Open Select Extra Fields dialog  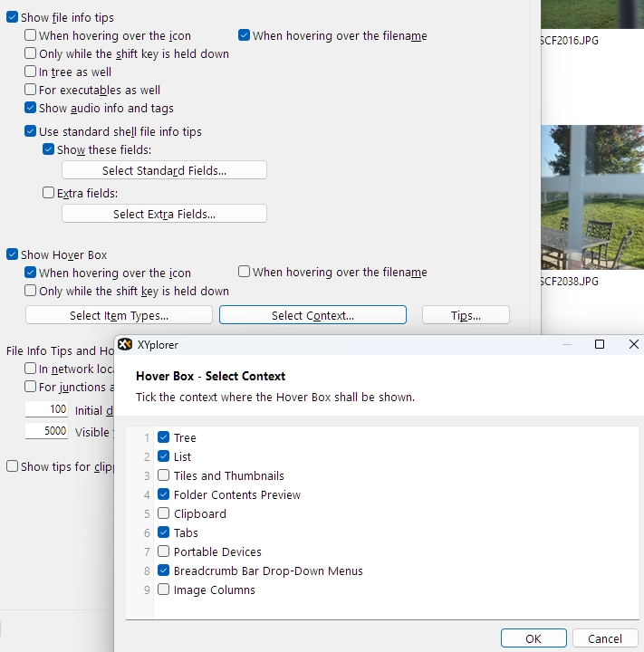click(x=164, y=214)
